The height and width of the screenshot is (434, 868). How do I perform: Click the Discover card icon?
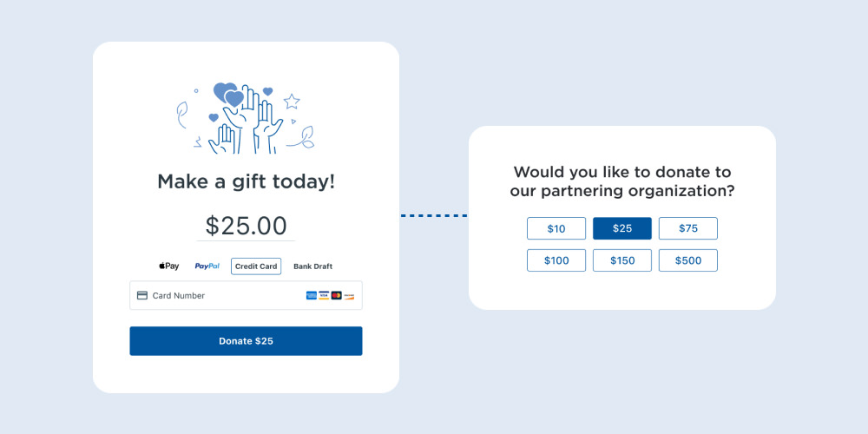[x=349, y=296]
